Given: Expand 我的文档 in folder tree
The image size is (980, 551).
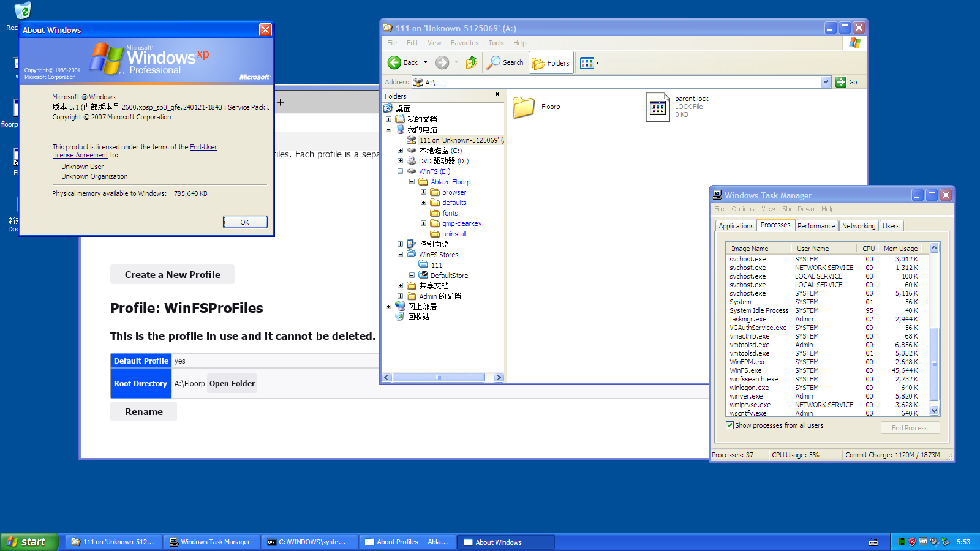Looking at the screenshot, I should click(x=388, y=119).
